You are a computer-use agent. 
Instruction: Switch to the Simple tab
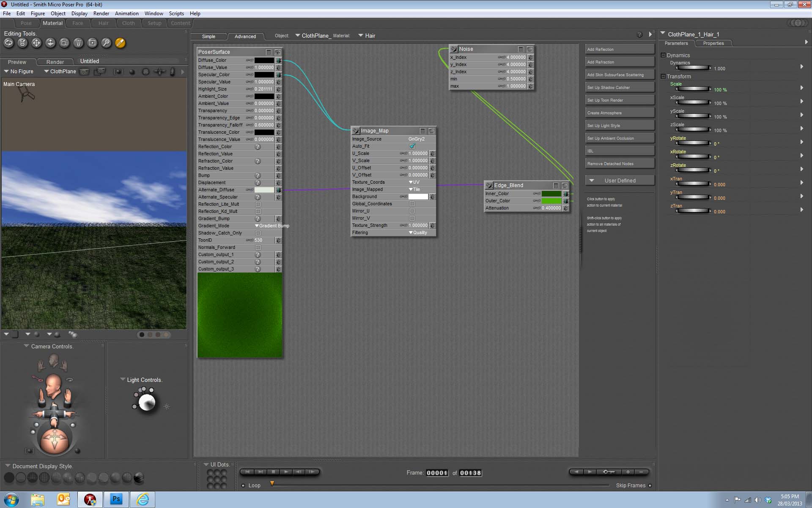click(208, 36)
